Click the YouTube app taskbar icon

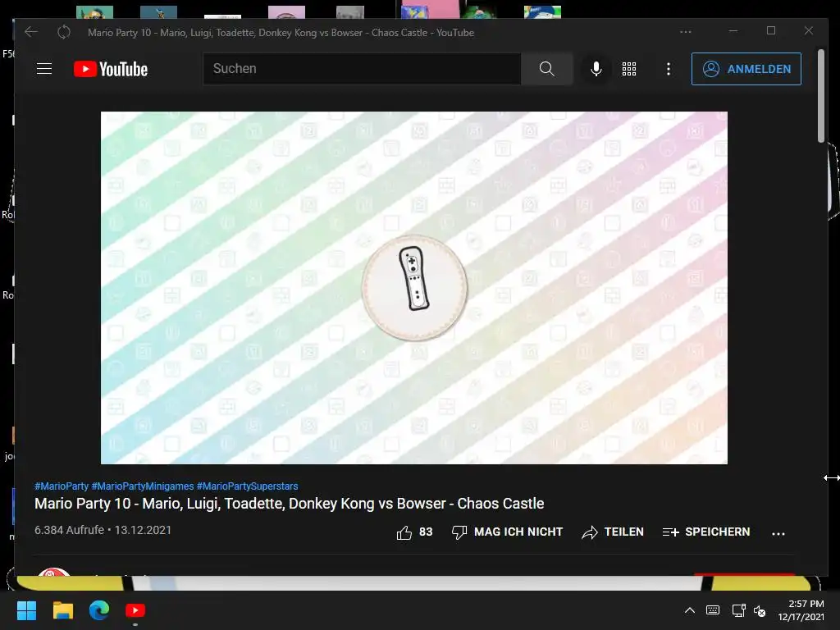[135, 610]
